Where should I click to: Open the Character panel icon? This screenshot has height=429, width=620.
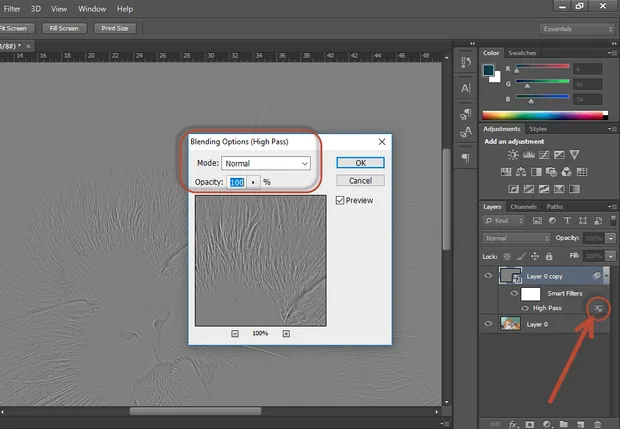click(466, 88)
